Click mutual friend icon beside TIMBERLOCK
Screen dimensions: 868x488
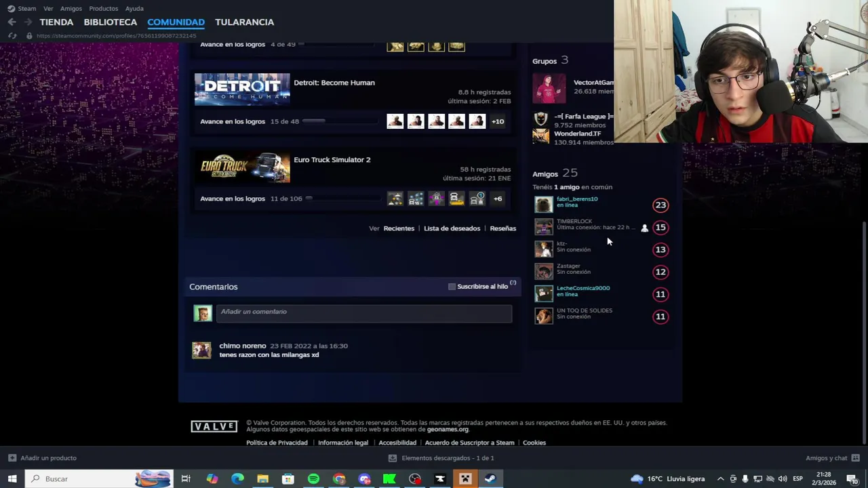coord(644,228)
